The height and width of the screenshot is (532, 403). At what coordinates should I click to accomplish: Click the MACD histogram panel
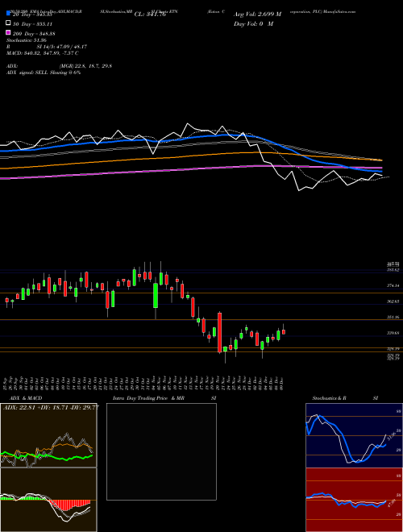tap(48, 500)
